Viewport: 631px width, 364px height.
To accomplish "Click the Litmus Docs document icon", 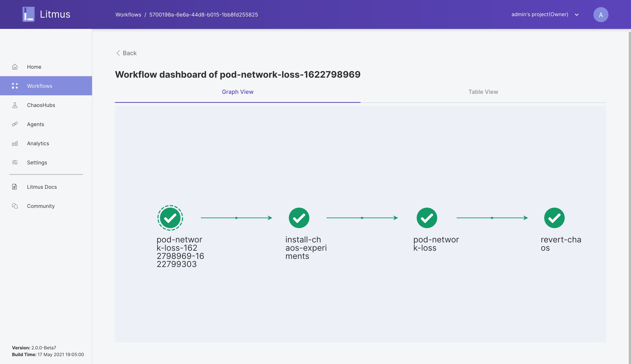I will tap(14, 187).
